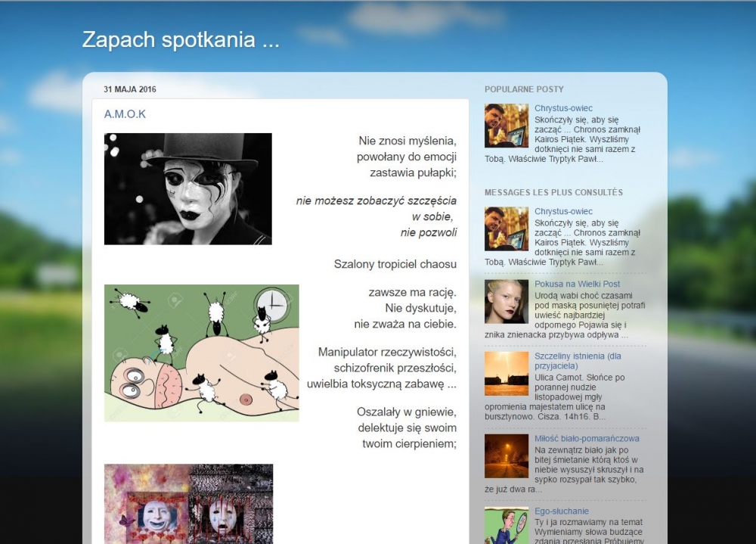Image resolution: width=756 pixels, height=544 pixels.
Task: Click the Szczeliny istnienia sunset thumbnail
Action: (x=507, y=373)
